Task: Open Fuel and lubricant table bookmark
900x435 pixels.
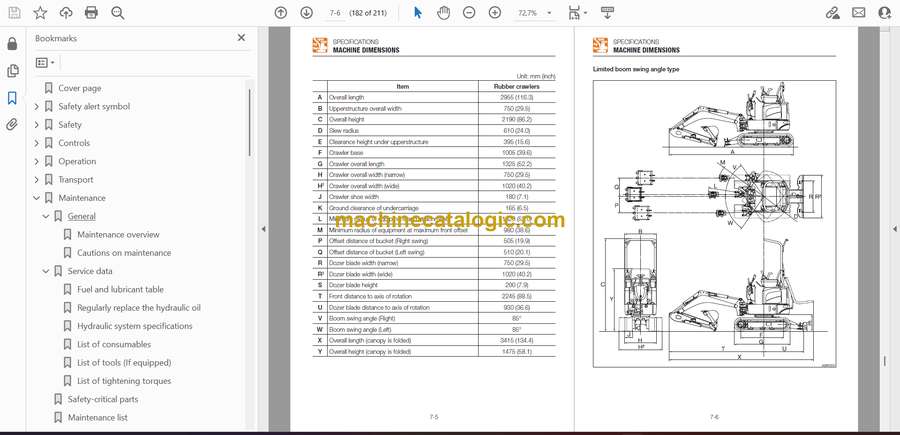Action: click(121, 290)
